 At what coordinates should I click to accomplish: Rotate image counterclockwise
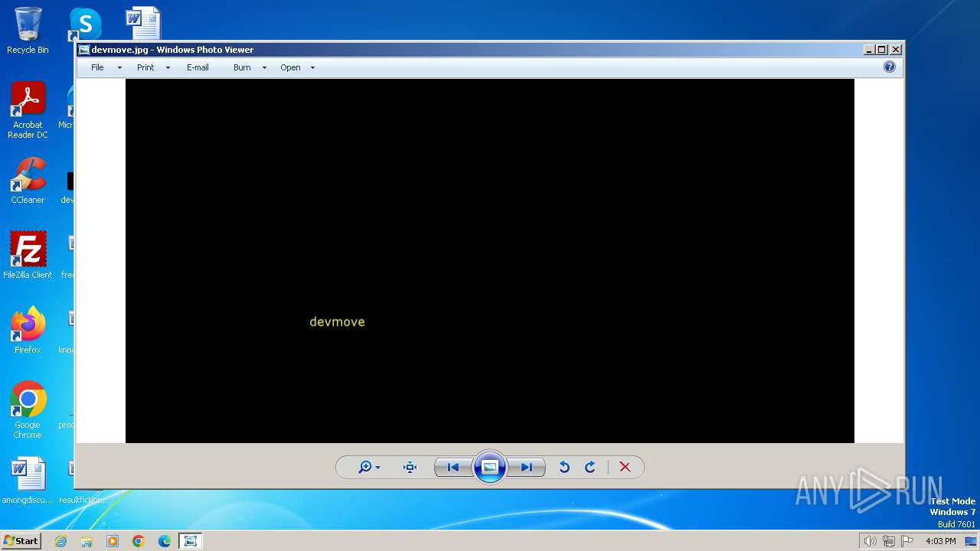[x=564, y=467]
